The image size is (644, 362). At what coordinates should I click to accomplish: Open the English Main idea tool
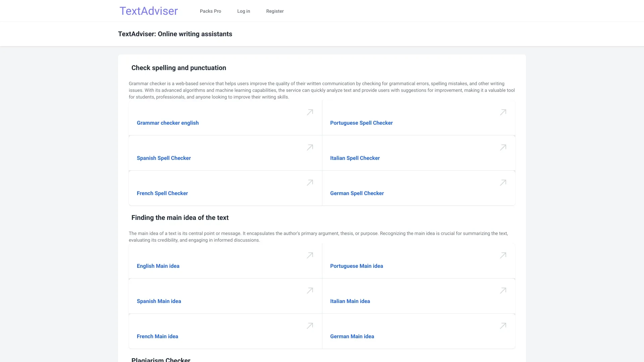(158, 266)
